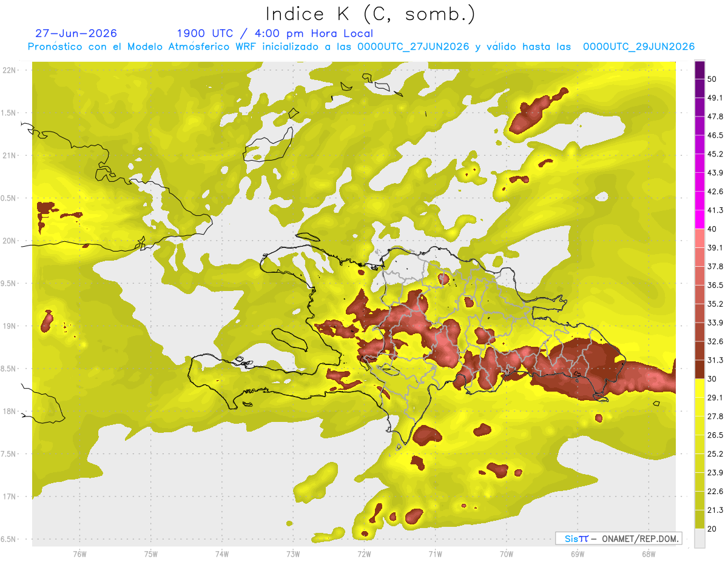Click the legend value '41.3'
Screen dimensions: 728x562
pos(715,210)
